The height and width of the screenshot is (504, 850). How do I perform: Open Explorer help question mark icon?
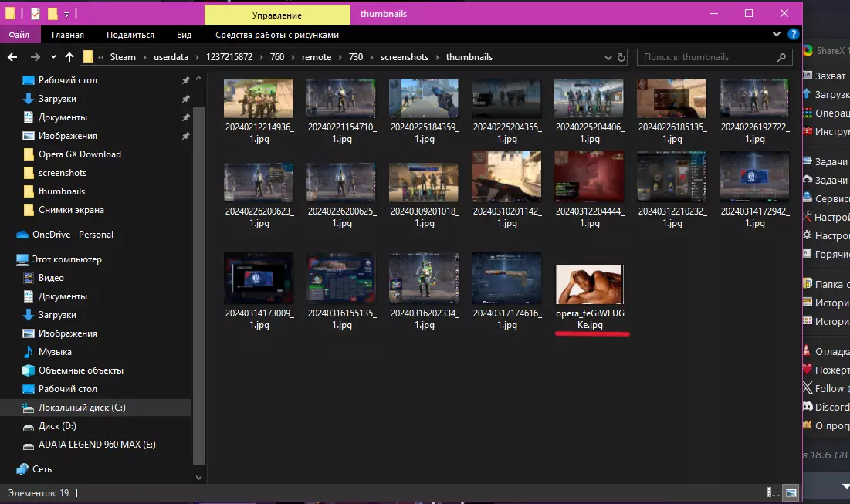(793, 34)
